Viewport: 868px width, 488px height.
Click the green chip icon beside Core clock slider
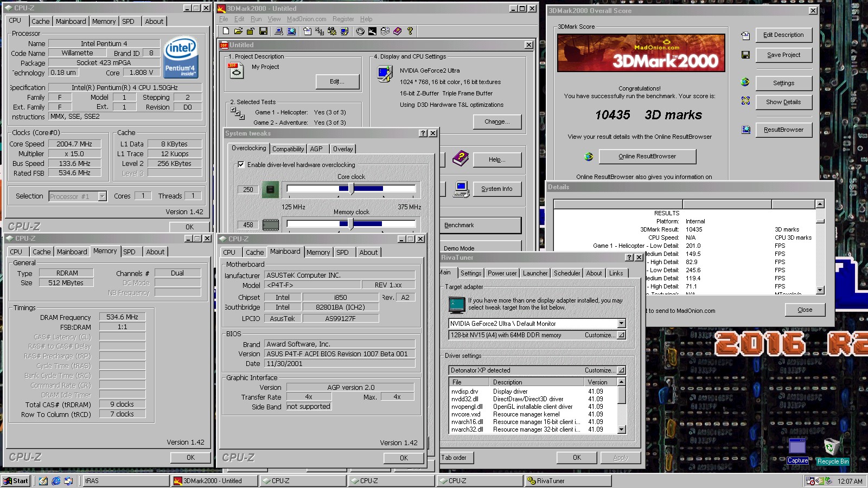pyautogui.click(x=270, y=189)
